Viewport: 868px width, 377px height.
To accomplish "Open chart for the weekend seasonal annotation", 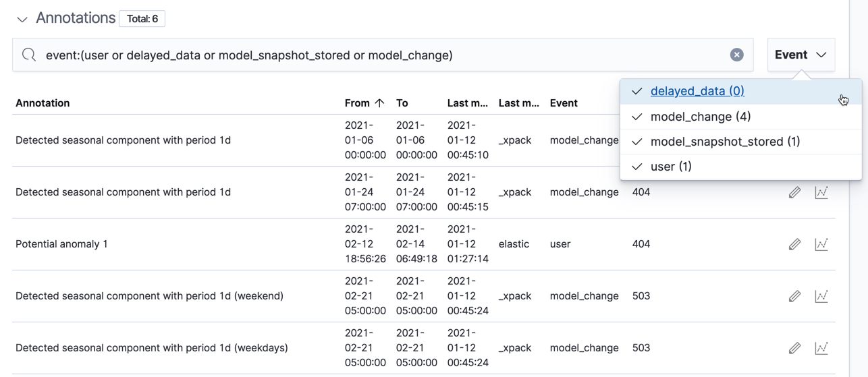I will (821, 296).
